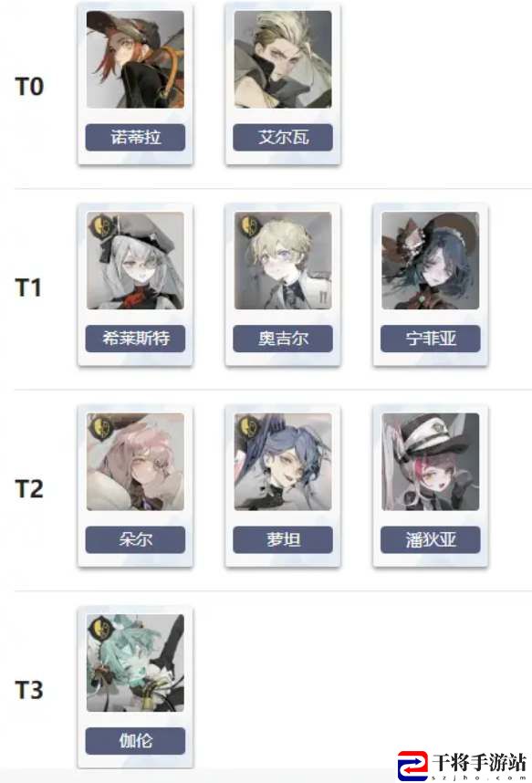This screenshot has width=532, height=783.
Task: Click the mask badge on 朵尔 portrait
Action: pos(99,428)
